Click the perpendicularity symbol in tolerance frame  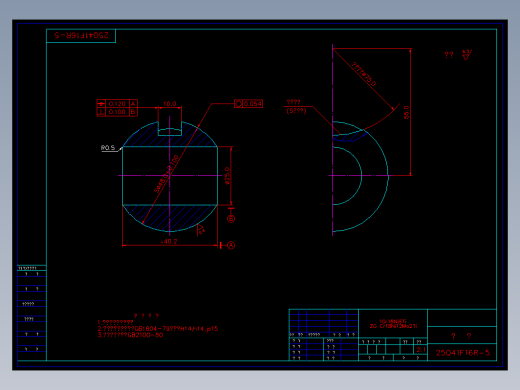pos(101,112)
